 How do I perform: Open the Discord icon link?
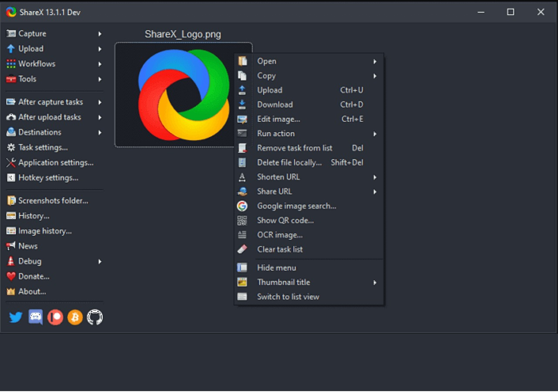tap(36, 317)
